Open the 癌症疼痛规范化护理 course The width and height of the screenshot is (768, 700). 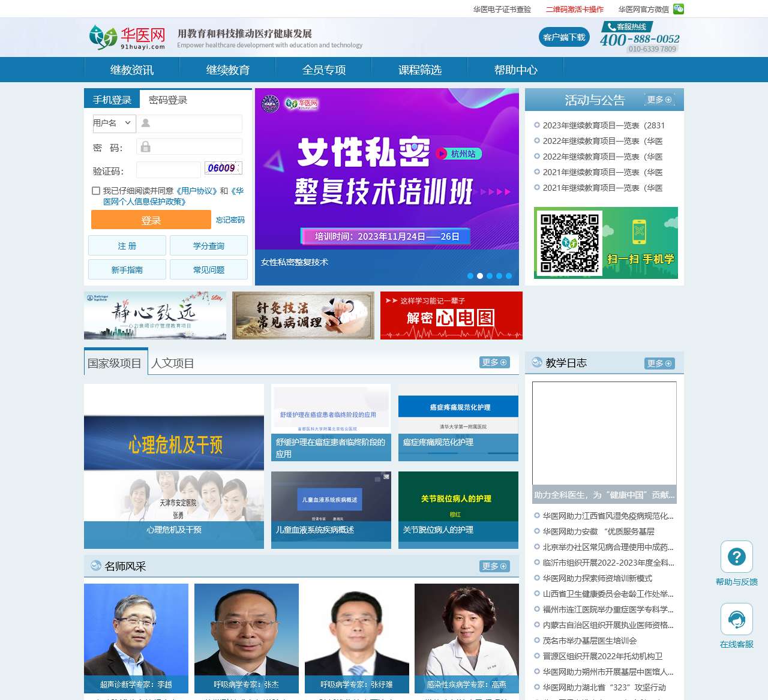(x=458, y=422)
